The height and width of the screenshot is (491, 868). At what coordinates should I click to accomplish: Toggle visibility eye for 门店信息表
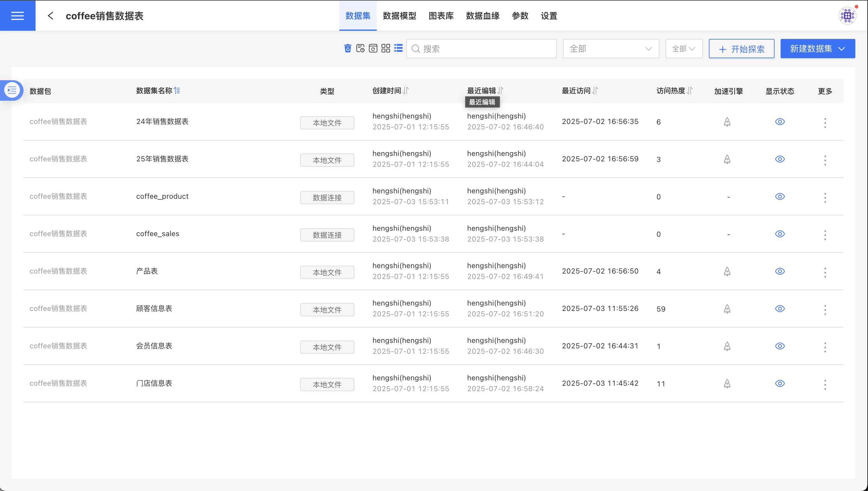point(780,383)
